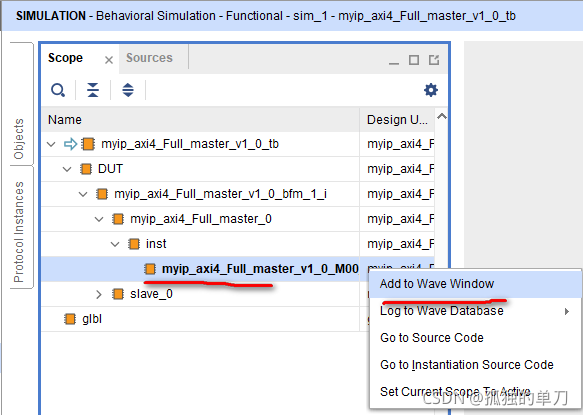Collapse the myip_axi4_Full_master_v1_0_tb node
This screenshot has height=415, width=583.
tap(51, 144)
